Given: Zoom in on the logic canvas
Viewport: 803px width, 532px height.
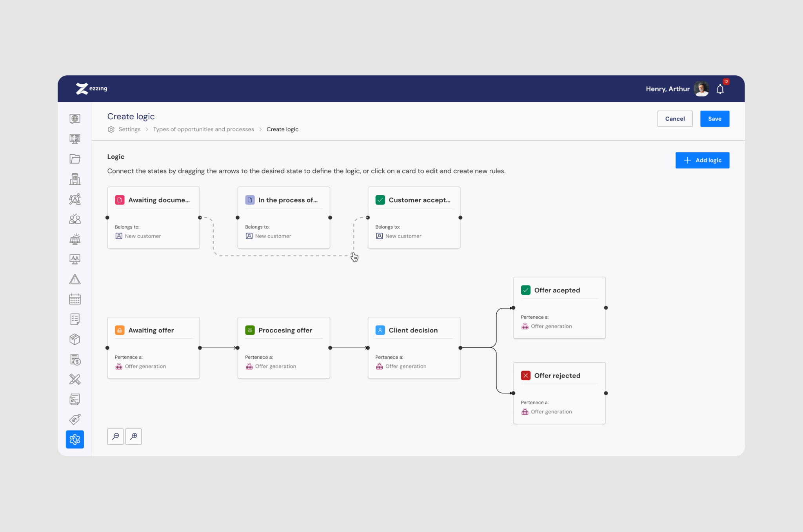Looking at the screenshot, I should point(134,436).
